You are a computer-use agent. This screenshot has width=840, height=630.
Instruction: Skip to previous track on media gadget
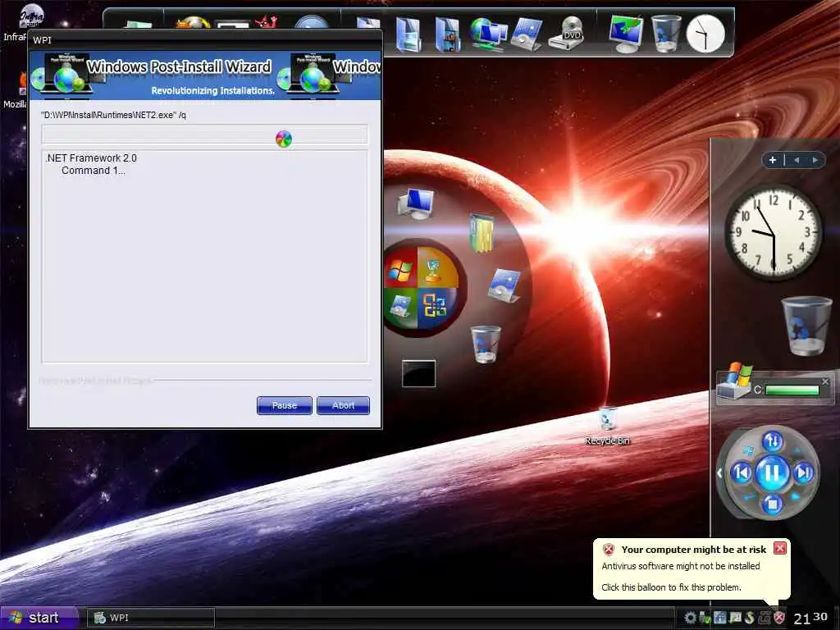(x=742, y=473)
